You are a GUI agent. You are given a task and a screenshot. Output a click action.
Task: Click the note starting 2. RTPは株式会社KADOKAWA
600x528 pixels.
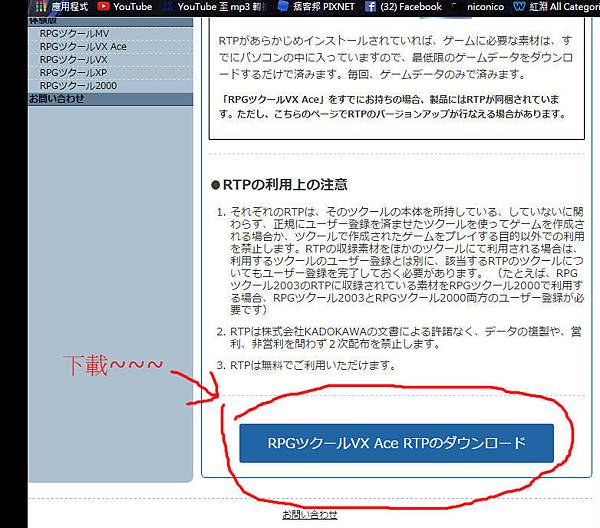(399, 337)
